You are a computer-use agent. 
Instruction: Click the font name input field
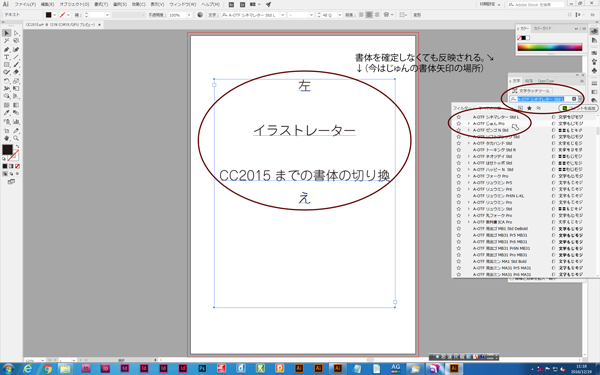point(541,99)
